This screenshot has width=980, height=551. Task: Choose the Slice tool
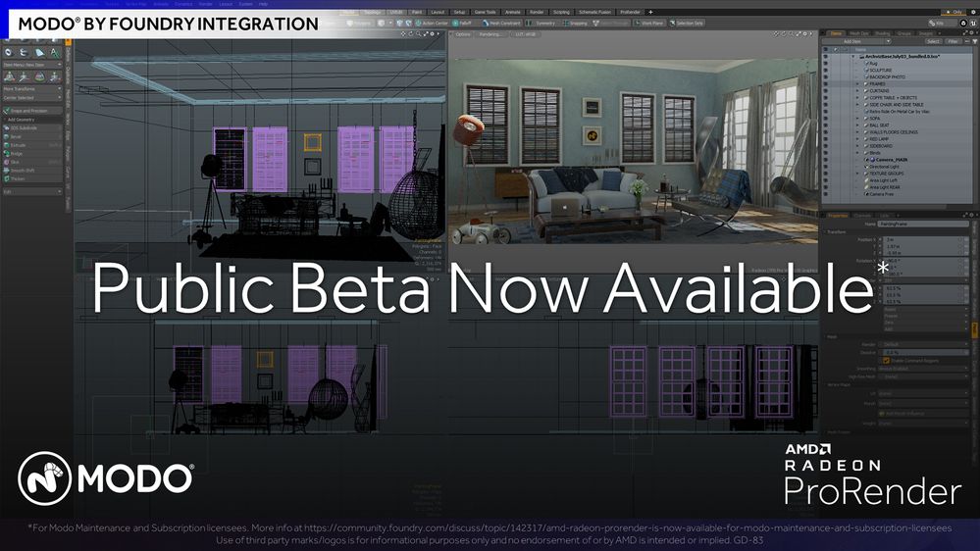click(x=32, y=163)
